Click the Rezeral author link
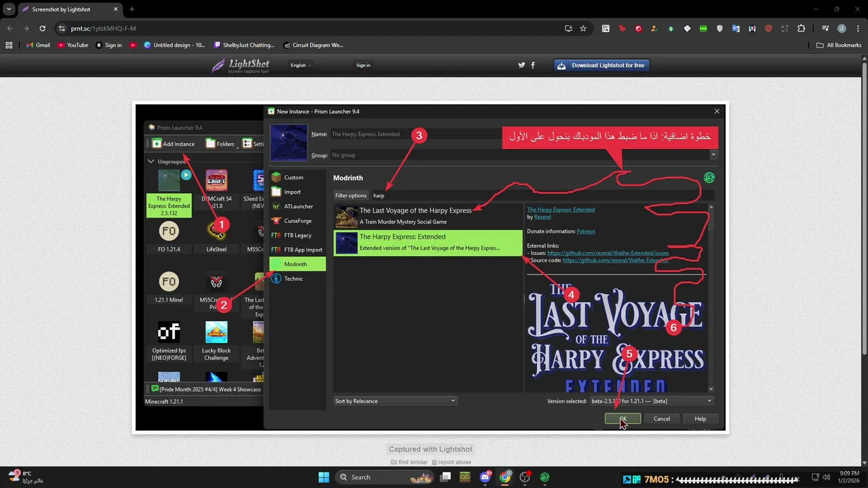868x488 pixels. [x=542, y=217]
